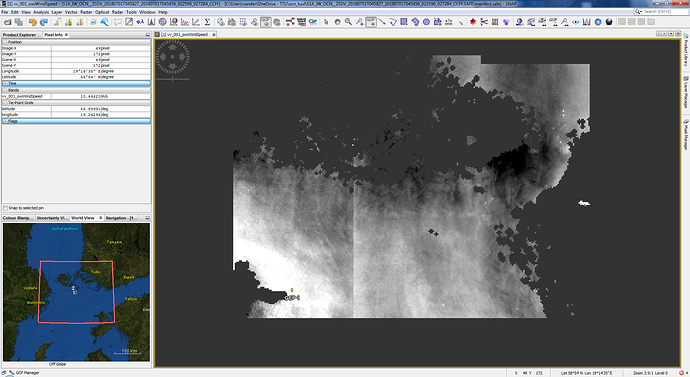
Task: Click the scissors subset icon
Action: (x=484, y=22)
